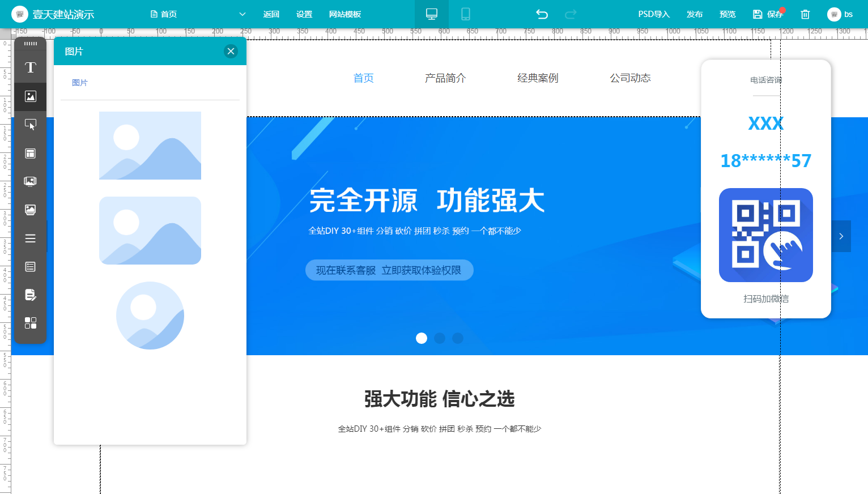The width and height of the screenshot is (868, 494).
Task: Select first banner carousel dot
Action: (422, 338)
